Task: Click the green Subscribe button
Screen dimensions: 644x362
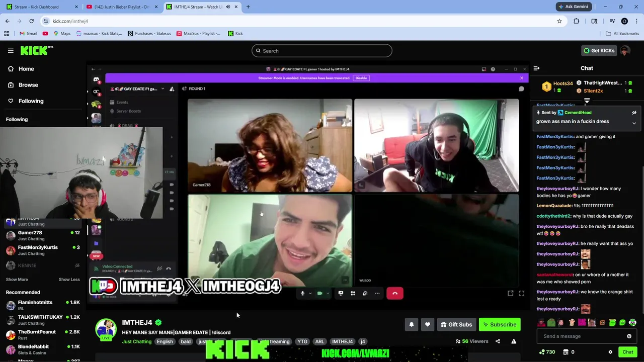Action: pos(500,325)
